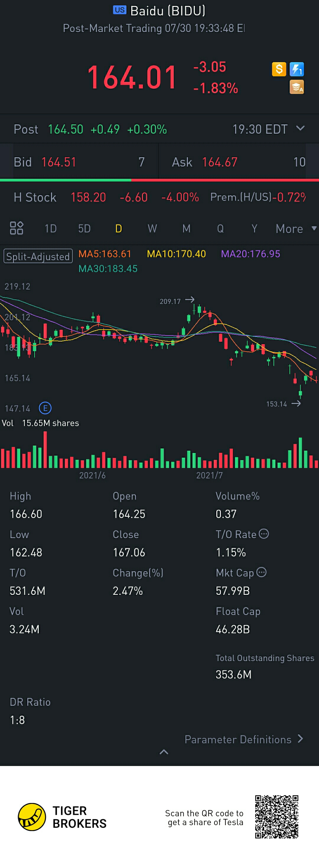Viewport: 319px width, 868px height.
Task: Tap the tan stacked layers icon
Action: (x=297, y=87)
